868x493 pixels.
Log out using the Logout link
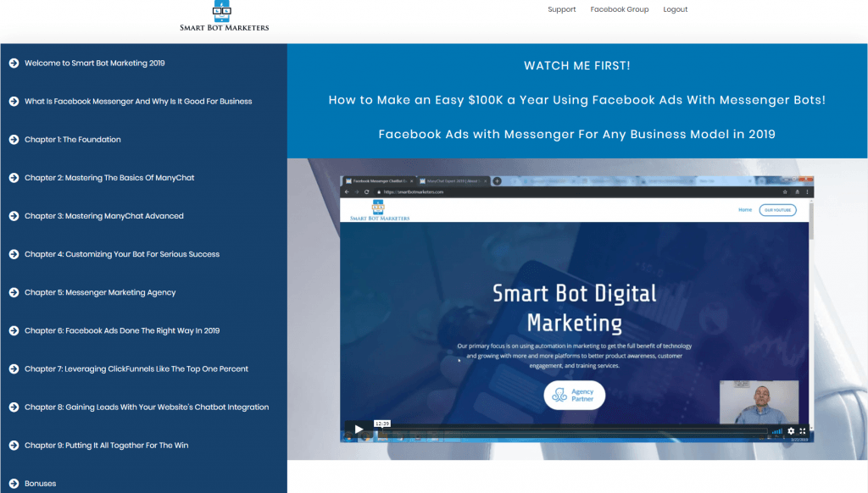[676, 9]
